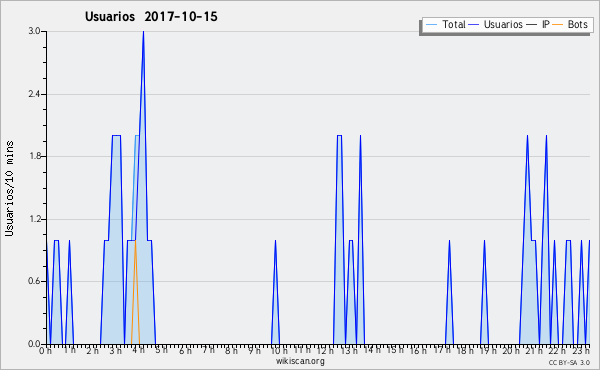Viewport: 600px width, 370px height.
Task: Click the 1.2 y-axis value
Action: [x=34, y=219]
